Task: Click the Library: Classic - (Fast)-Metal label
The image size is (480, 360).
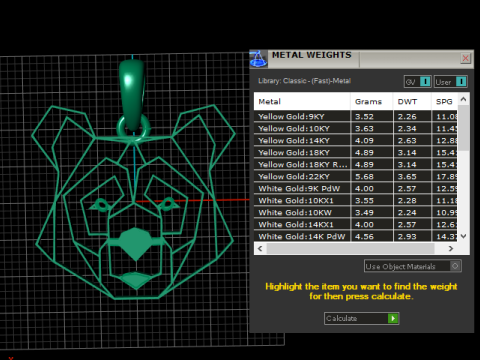Action: pos(304,81)
